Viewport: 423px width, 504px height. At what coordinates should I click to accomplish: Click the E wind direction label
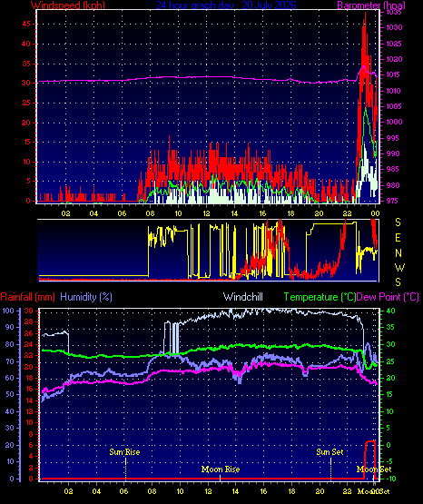[x=398, y=238]
